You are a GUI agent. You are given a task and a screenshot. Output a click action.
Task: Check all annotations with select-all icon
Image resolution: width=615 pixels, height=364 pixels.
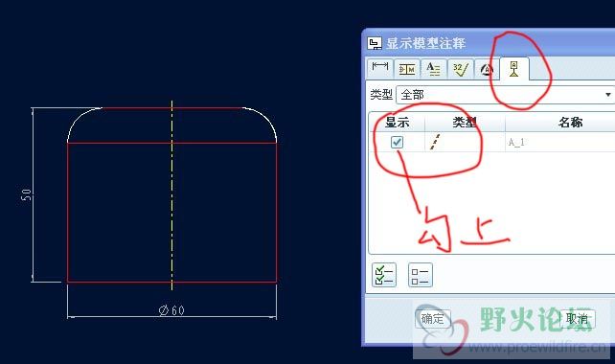click(384, 275)
